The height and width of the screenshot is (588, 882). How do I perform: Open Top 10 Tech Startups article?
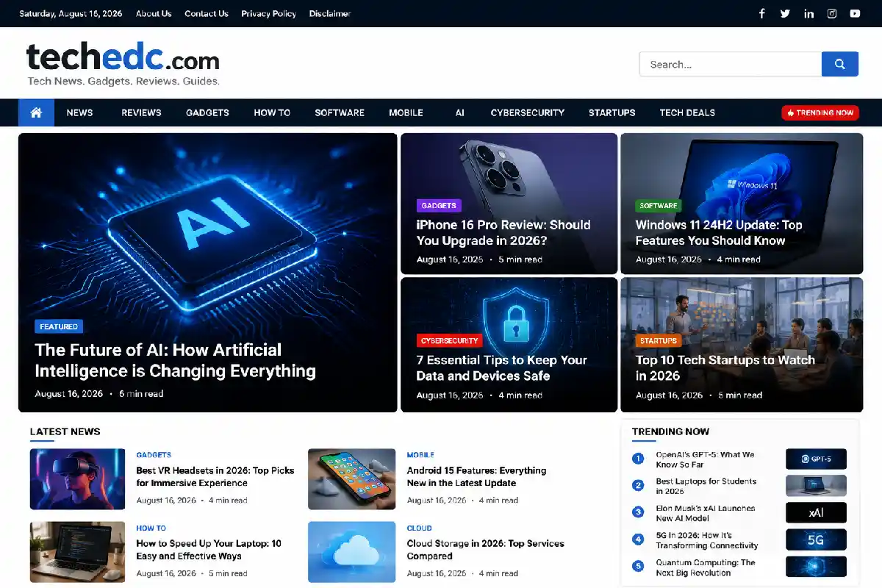pyautogui.click(x=725, y=367)
